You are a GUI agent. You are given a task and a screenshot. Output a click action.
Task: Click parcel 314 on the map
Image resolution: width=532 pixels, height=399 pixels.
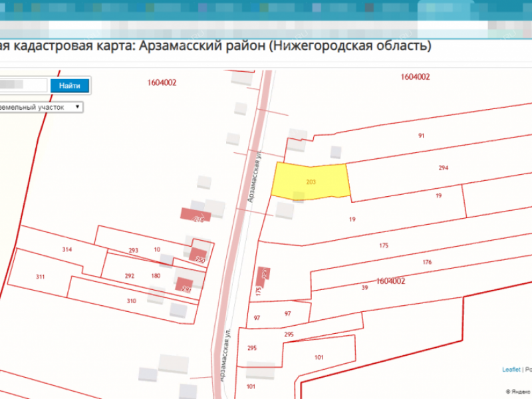(66, 249)
